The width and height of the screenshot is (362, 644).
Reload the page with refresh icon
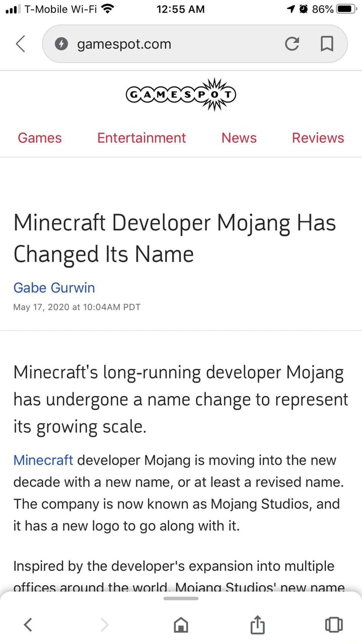[x=292, y=44]
